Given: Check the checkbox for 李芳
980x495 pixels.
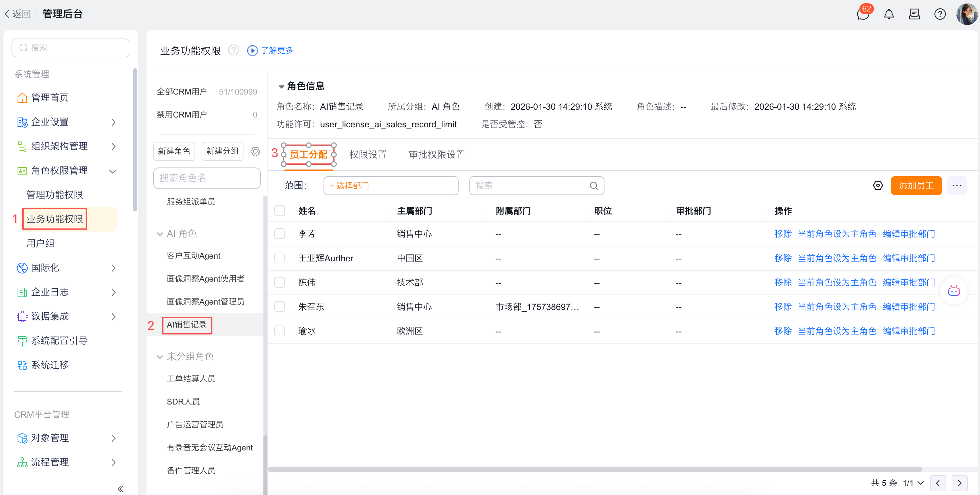Looking at the screenshot, I should (280, 234).
